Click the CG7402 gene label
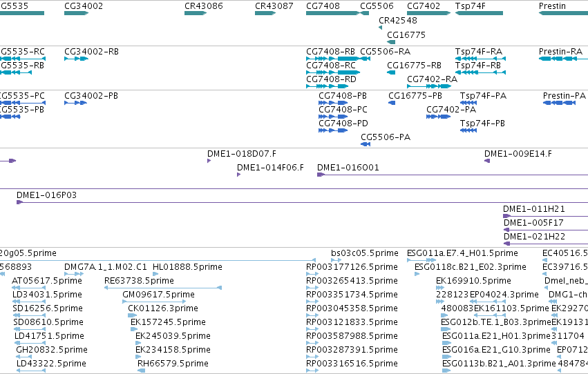 point(424,6)
